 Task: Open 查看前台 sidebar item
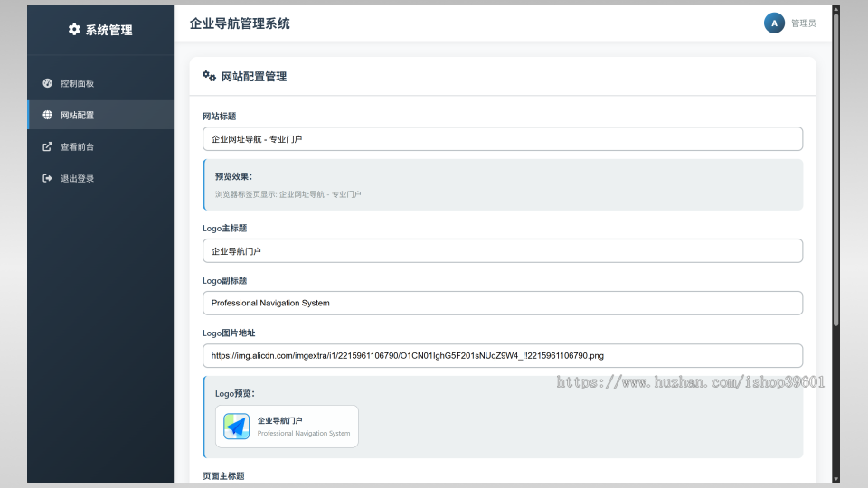[100, 146]
